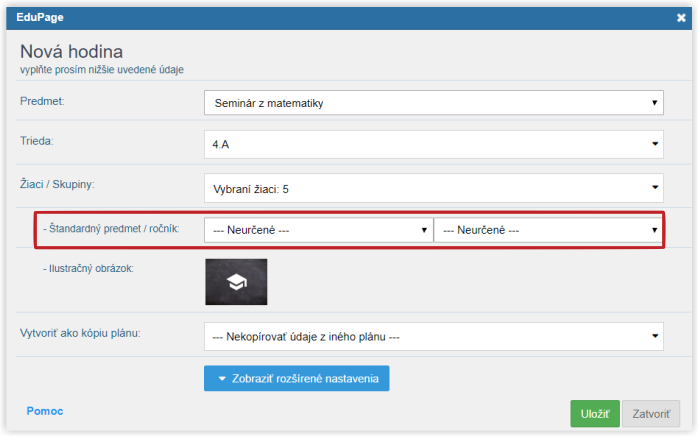
Task: Close the EduPage dialog with the X icon
Action: tap(681, 18)
